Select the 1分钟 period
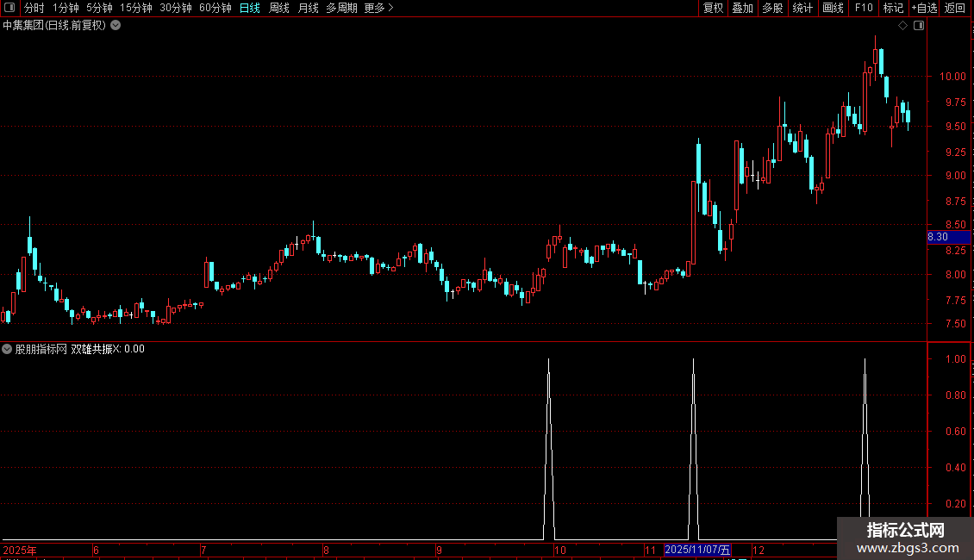The image size is (974, 560). 66,8
